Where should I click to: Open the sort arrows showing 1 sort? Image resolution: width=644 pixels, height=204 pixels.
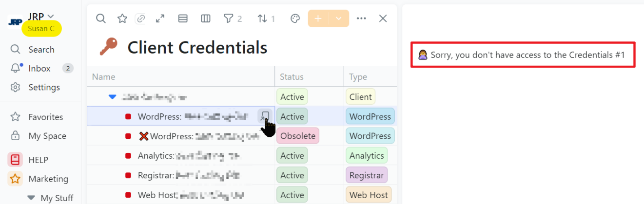click(266, 19)
